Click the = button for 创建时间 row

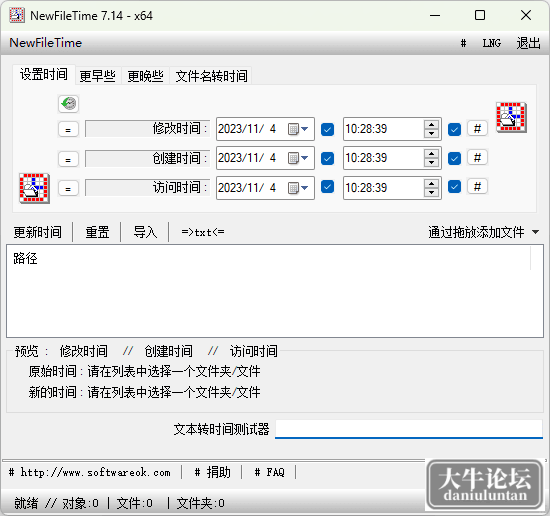(68, 159)
